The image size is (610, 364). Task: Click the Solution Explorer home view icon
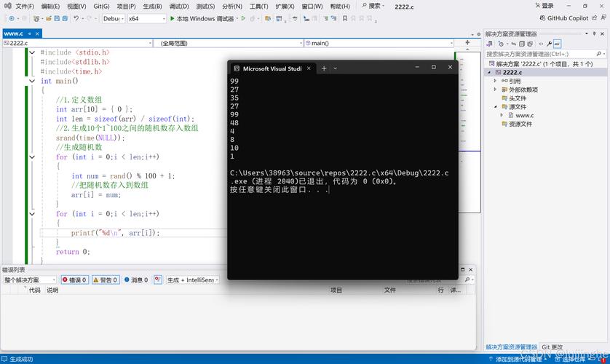pyautogui.click(x=489, y=44)
